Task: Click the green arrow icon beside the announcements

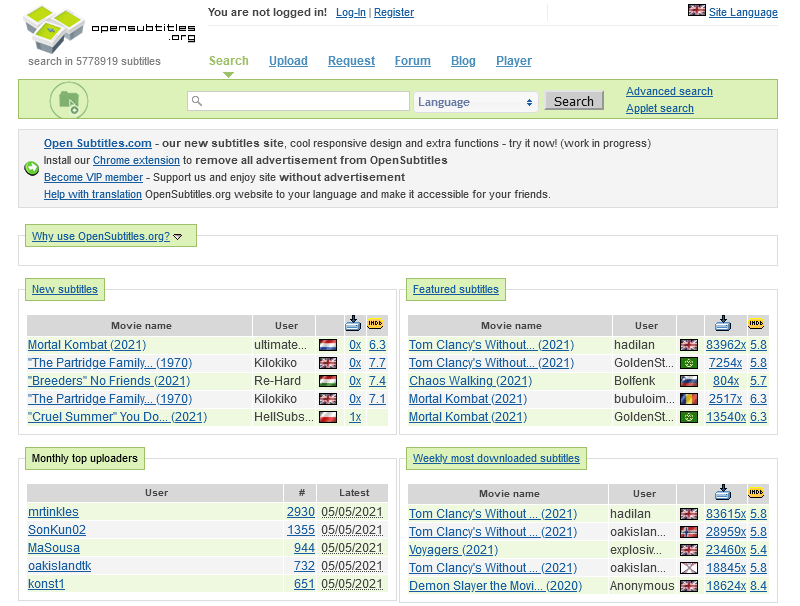Action: 31,168
